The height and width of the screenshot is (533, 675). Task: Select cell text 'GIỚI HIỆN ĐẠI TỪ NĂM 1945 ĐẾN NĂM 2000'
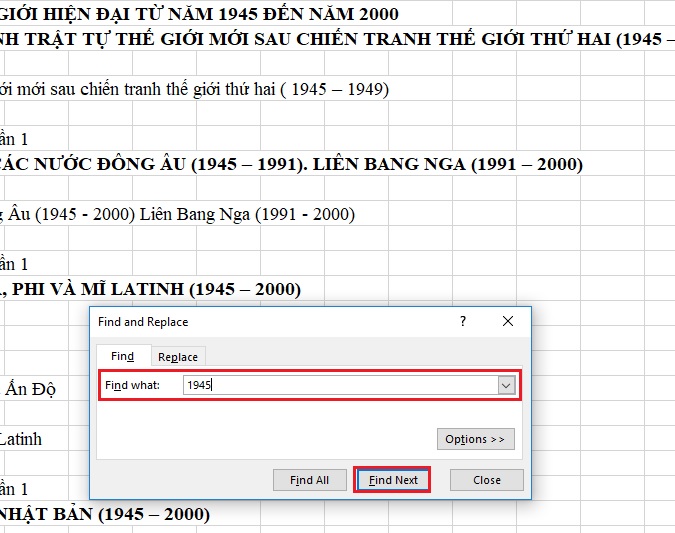click(199, 14)
